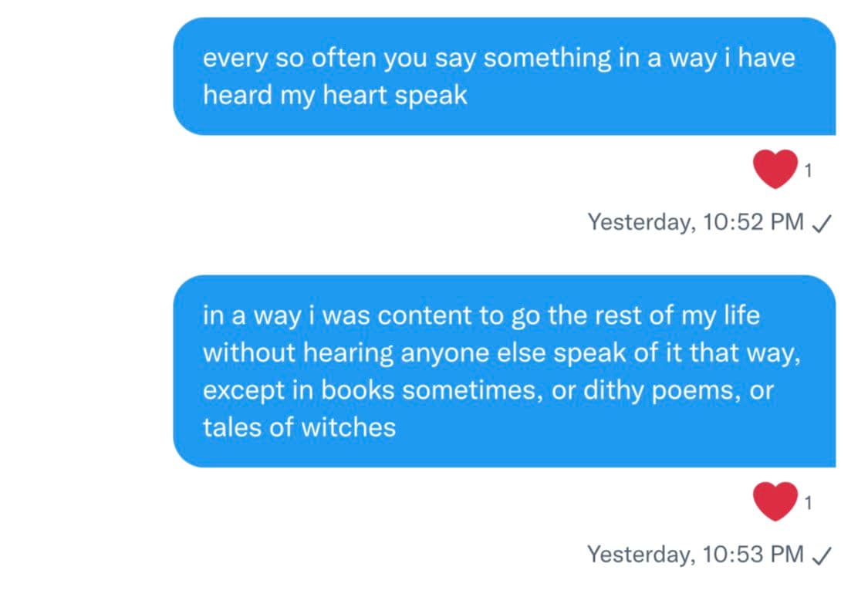
Task: Open reaction count 1 under the last message
Action: point(807,504)
